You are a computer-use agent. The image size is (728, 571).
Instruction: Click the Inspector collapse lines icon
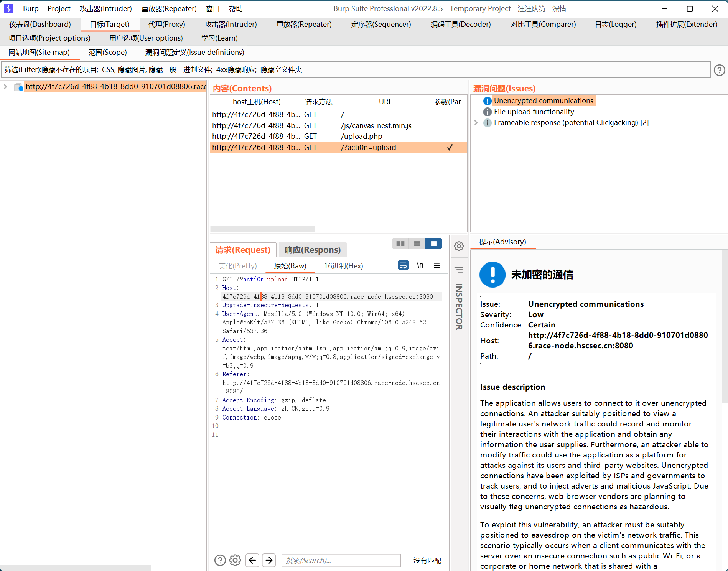pyautogui.click(x=459, y=270)
